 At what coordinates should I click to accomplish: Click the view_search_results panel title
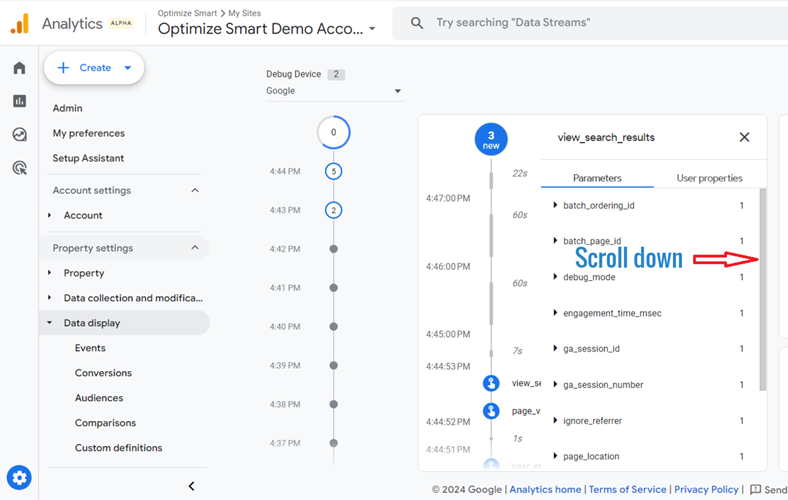click(606, 137)
